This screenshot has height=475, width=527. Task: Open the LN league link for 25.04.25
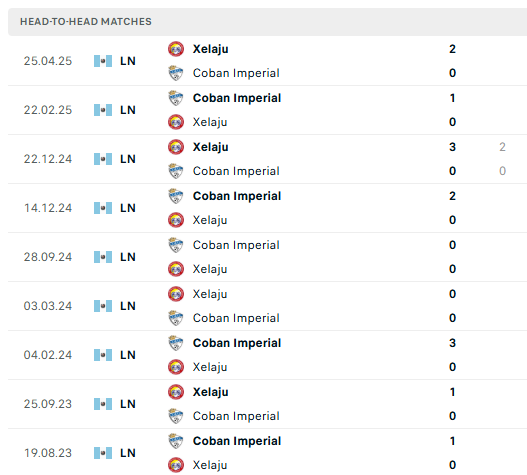point(128,61)
